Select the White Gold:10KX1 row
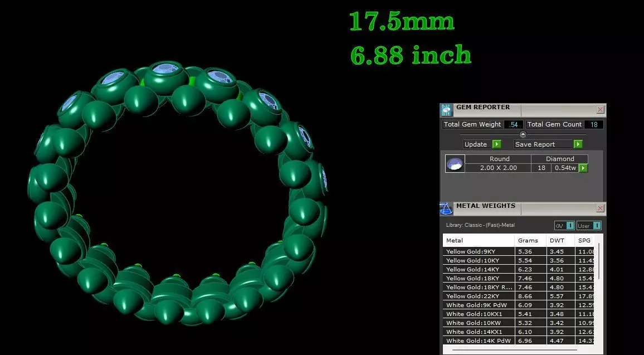 (x=519, y=314)
